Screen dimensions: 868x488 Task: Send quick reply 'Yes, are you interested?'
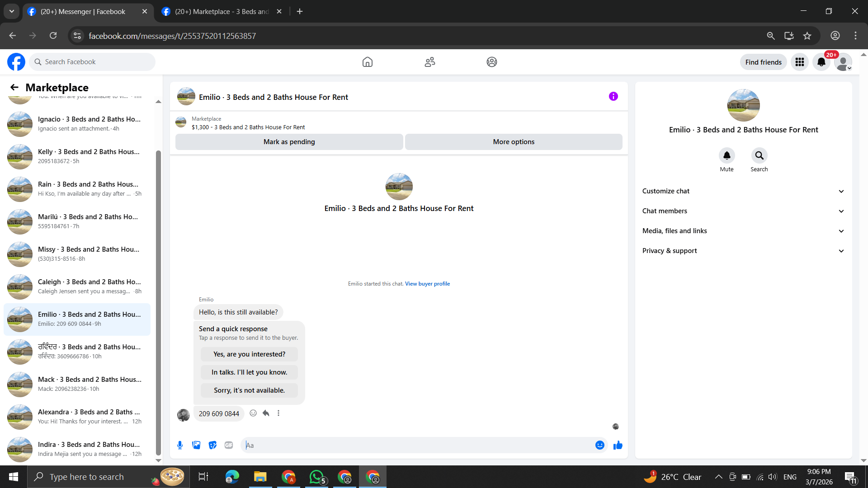tap(250, 354)
